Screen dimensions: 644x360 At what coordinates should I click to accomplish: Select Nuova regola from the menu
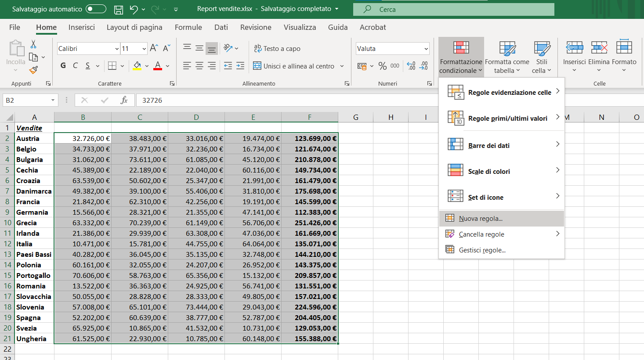(481, 219)
